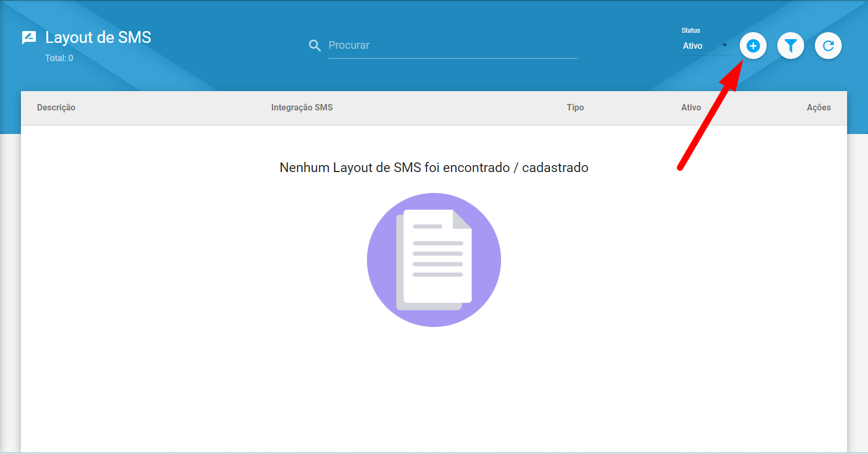Refresh the SMS layout list
The width and height of the screenshot is (868, 454).
(828, 46)
